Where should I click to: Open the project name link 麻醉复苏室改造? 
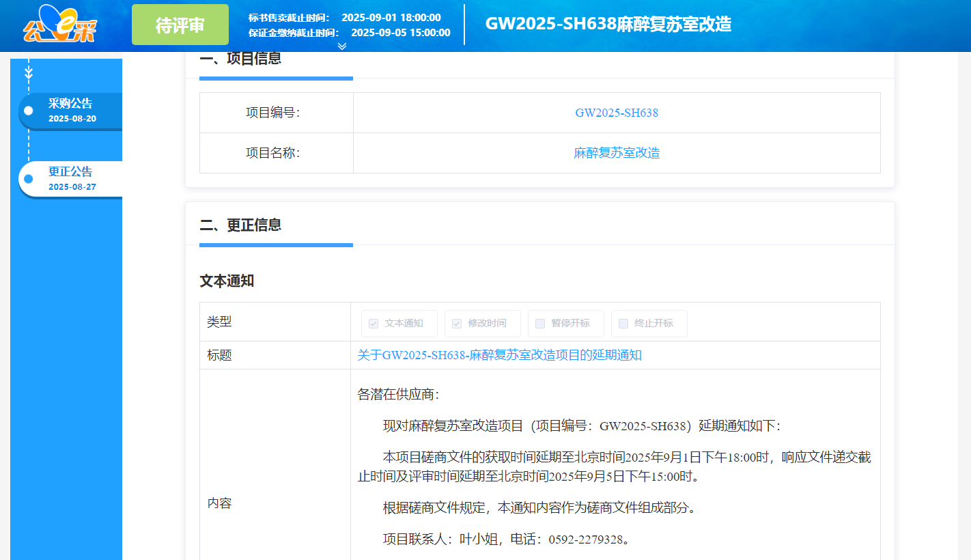tap(617, 152)
